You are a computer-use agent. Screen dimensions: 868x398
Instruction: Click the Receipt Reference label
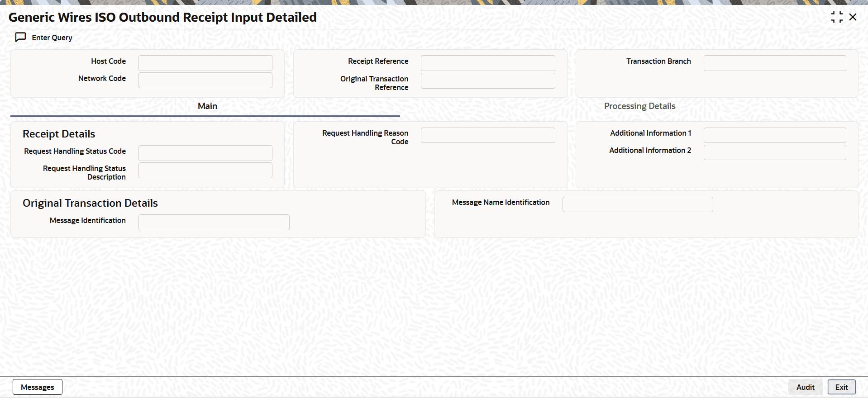(x=378, y=61)
